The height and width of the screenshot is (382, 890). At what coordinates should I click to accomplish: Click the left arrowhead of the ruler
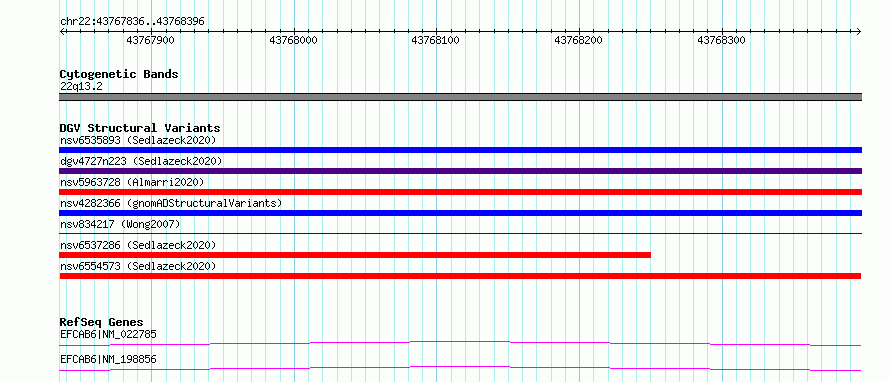coord(62,31)
